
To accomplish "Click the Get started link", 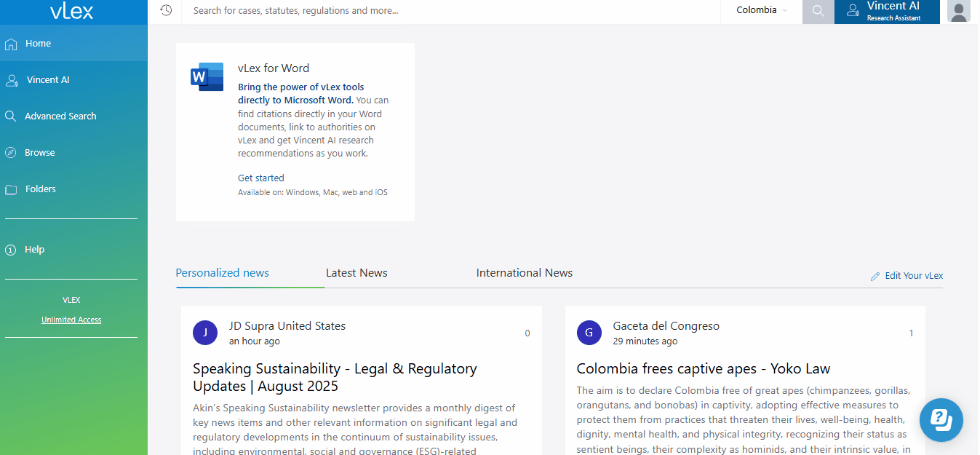I will [260, 178].
